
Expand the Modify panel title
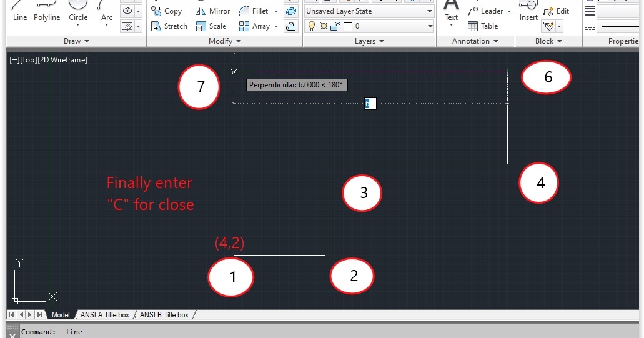tap(225, 41)
